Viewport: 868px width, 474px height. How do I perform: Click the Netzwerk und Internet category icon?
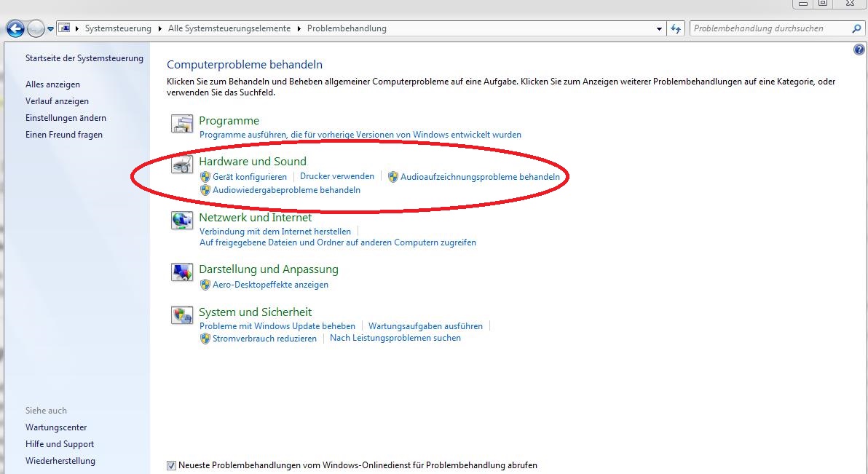[x=181, y=221]
